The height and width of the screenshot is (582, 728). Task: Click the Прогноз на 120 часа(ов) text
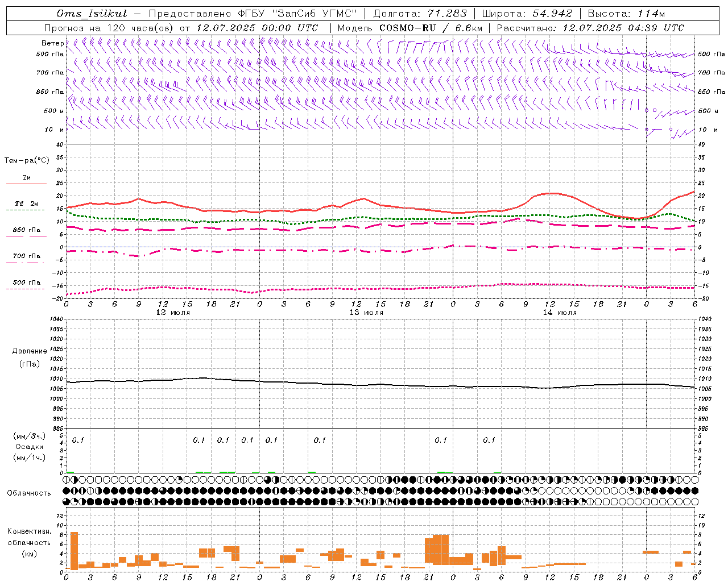[110, 28]
